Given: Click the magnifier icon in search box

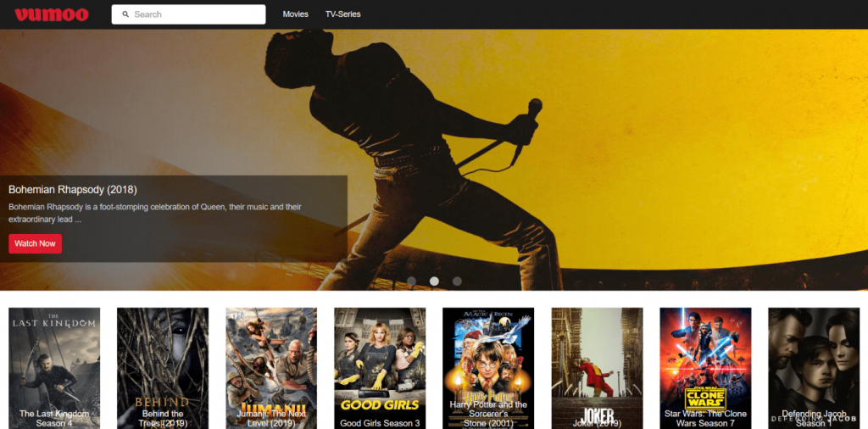Looking at the screenshot, I should [126, 14].
